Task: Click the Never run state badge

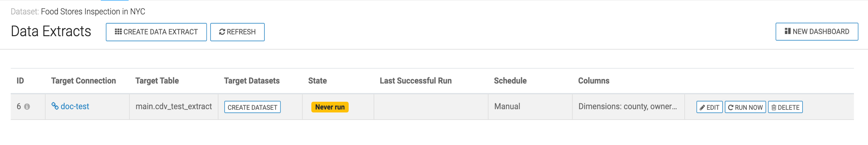Action: coord(330,107)
